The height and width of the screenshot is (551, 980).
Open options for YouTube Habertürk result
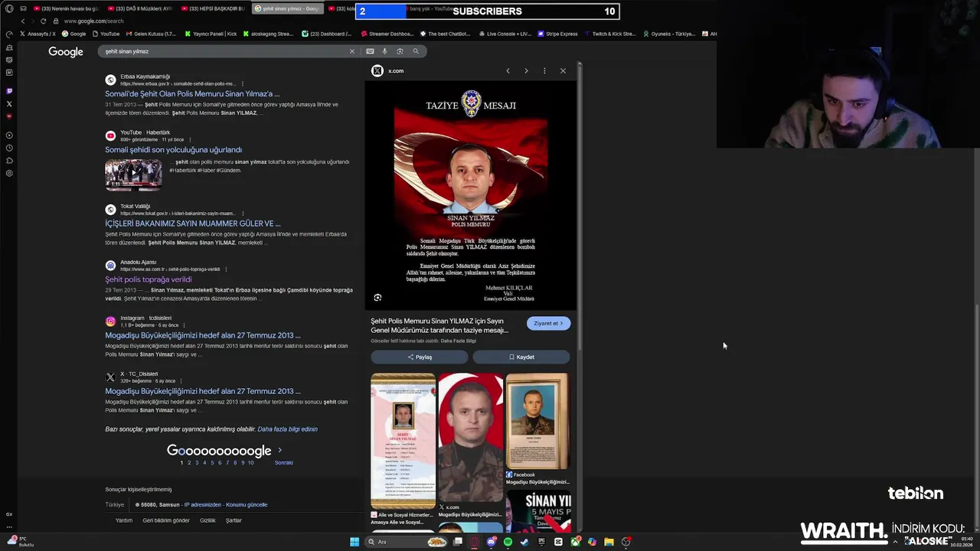coord(189,140)
